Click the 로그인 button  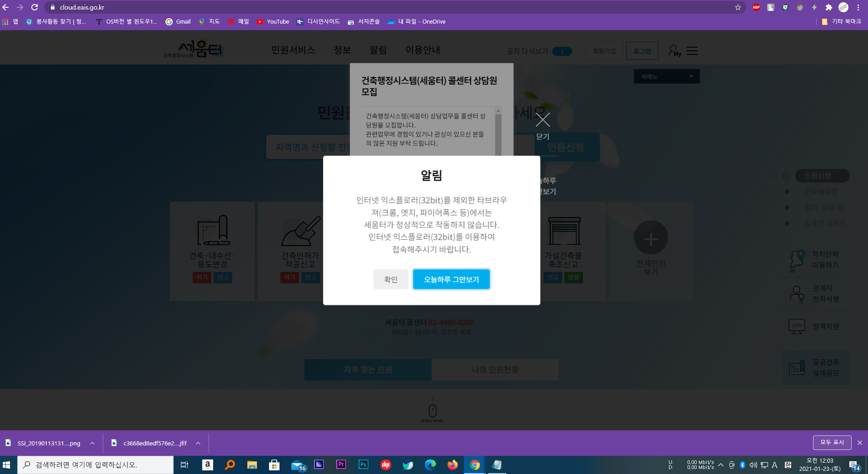642,51
